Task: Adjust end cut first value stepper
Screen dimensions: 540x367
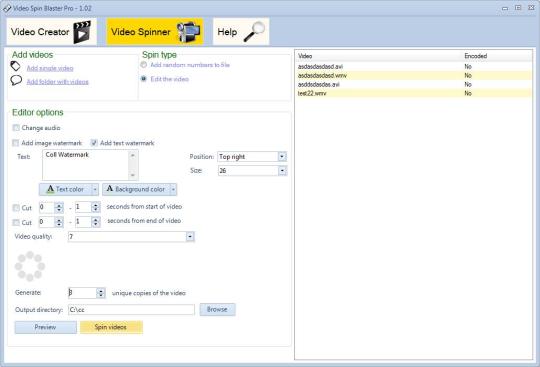Action: (x=59, y=222)
